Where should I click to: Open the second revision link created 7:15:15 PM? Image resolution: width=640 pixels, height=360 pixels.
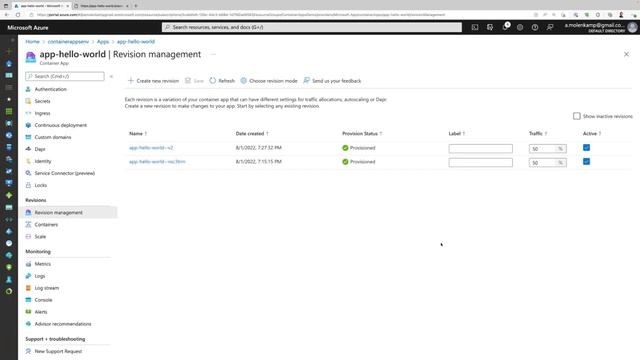pyautogui.click(x=157, y=162)
